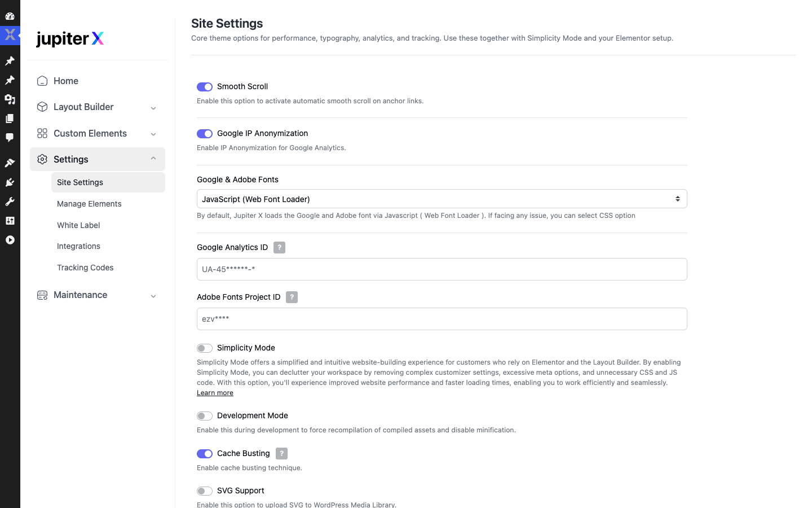Screen dimensions: 812x508
Task: Click the Settings gear icon
Action: coord(42,159)
